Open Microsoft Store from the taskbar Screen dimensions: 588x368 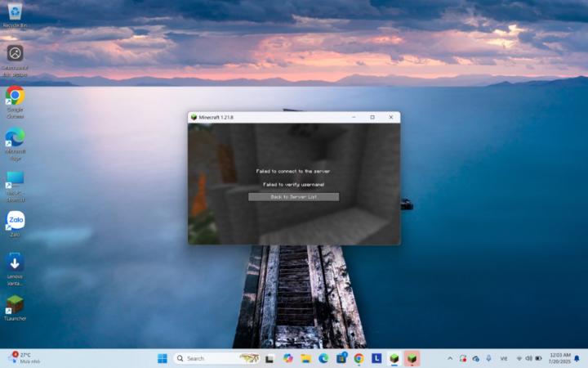click(x=341, y=359)
